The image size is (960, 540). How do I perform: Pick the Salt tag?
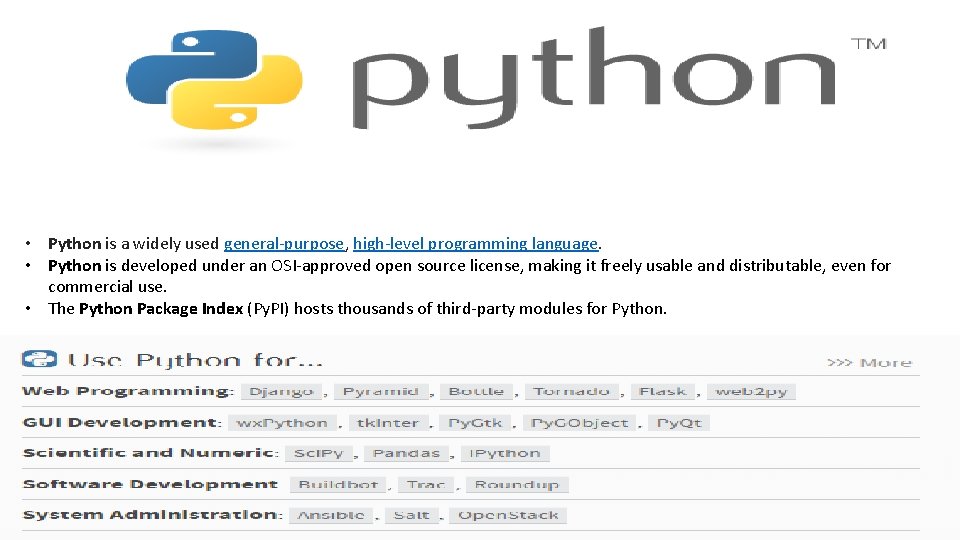[411, 516]
